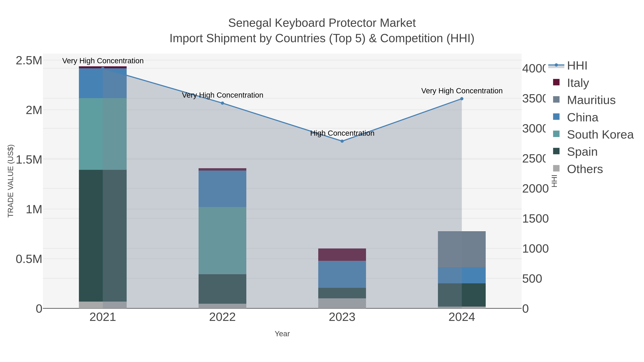Click the HHI line marker legend icon

tap(556, 65)
